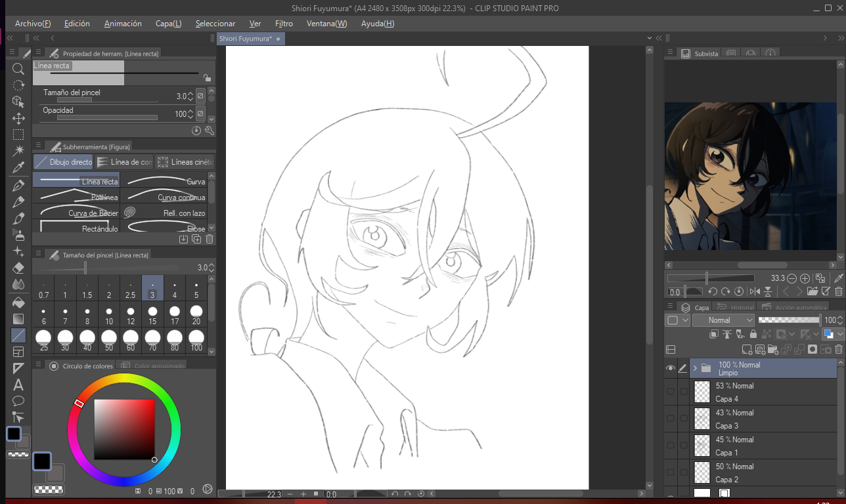Viewport: 846px width, 504px height.
Task: Select the Auto select magic wand tool
Action: [x=18, y=151]
